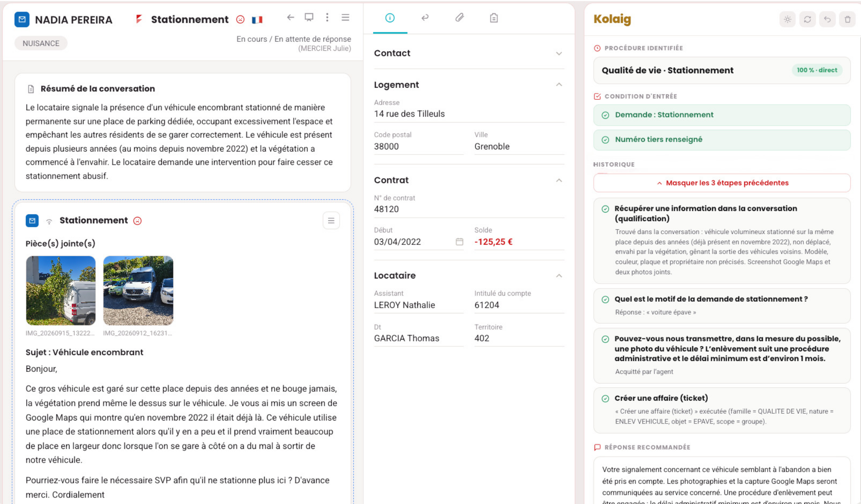This screenshot has width=861, height=504.
Task: Click the Kolaig undo arrow button
Action: 827,19
